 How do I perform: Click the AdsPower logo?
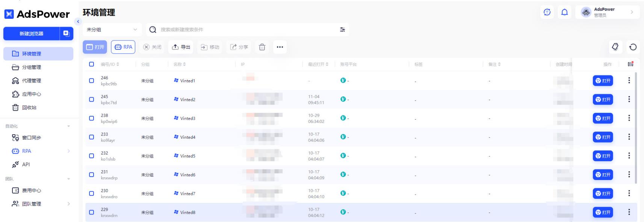click(37, 14)
